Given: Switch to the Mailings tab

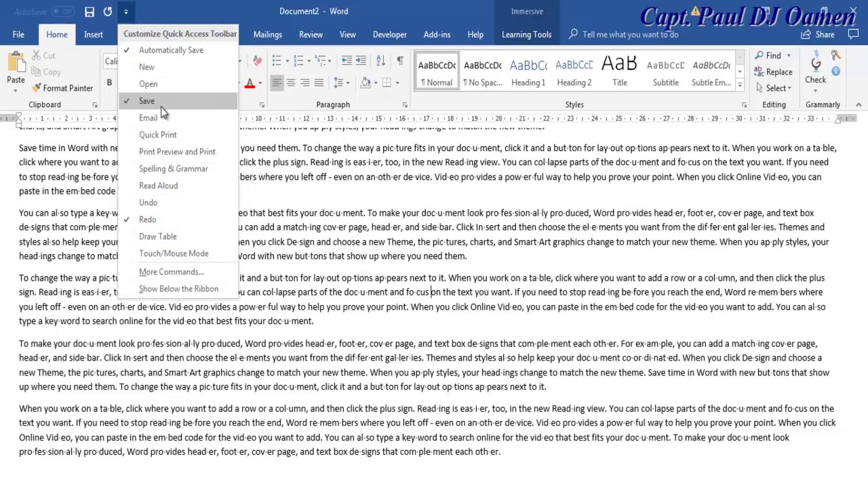Looking at the screenshot, I should (x=268, y=35).
